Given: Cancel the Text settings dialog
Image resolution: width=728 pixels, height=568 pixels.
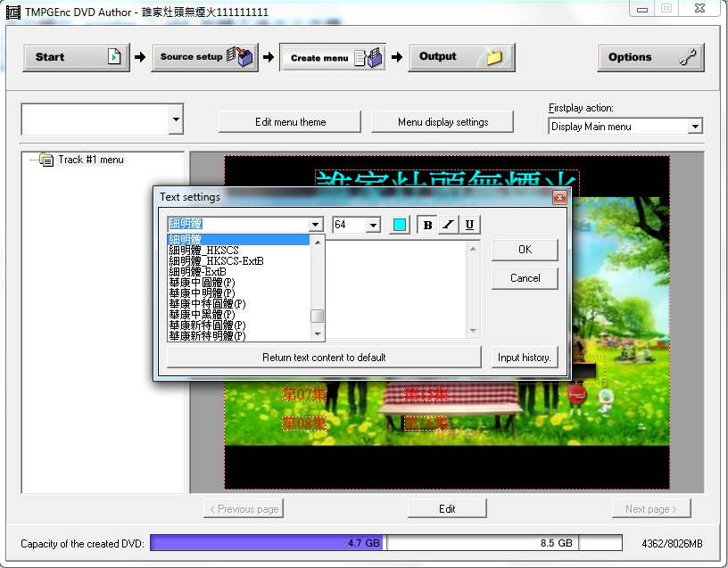Looking at the screenshot, I should [x=525, y=278].
